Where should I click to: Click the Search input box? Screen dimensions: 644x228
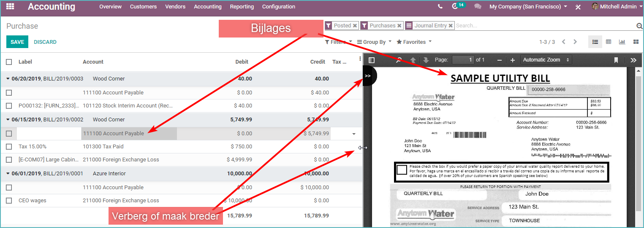(545, 26)
